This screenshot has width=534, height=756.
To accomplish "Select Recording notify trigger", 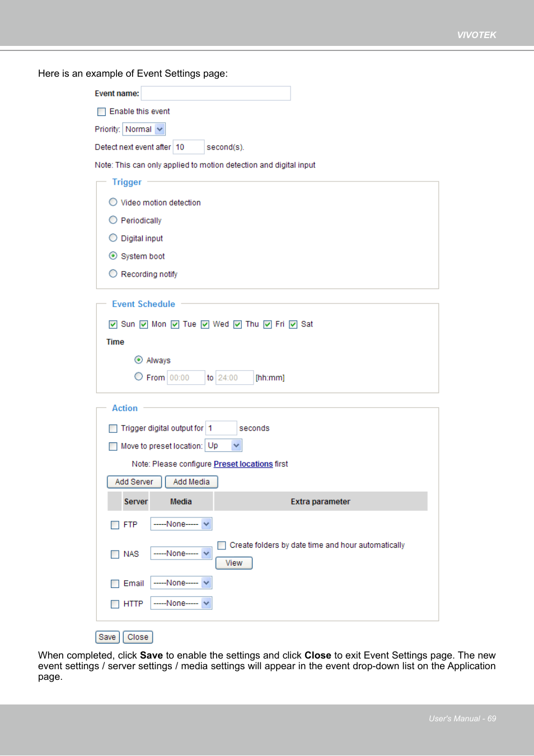I will tap(113, 274).
